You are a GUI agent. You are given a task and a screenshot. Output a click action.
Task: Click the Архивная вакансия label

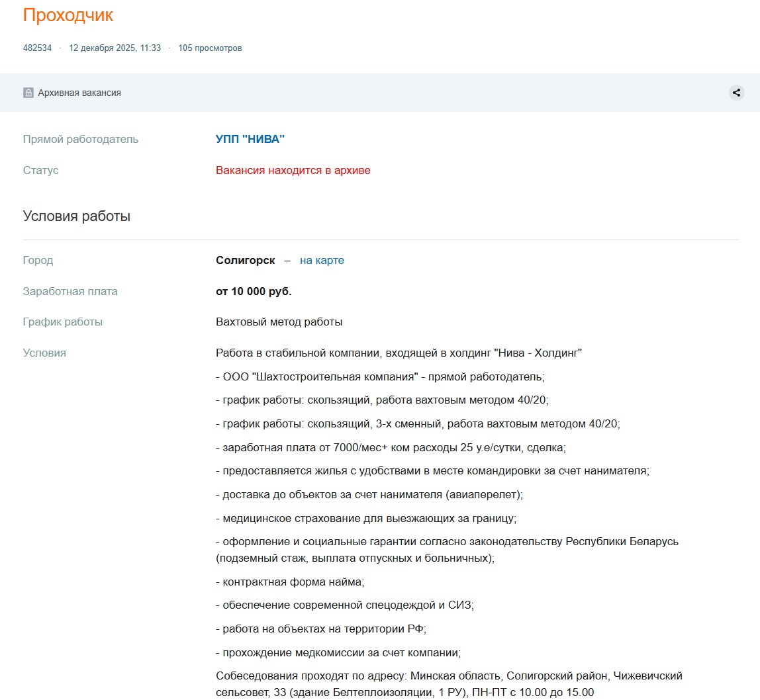pyautogui.click(x=79, y=93)
